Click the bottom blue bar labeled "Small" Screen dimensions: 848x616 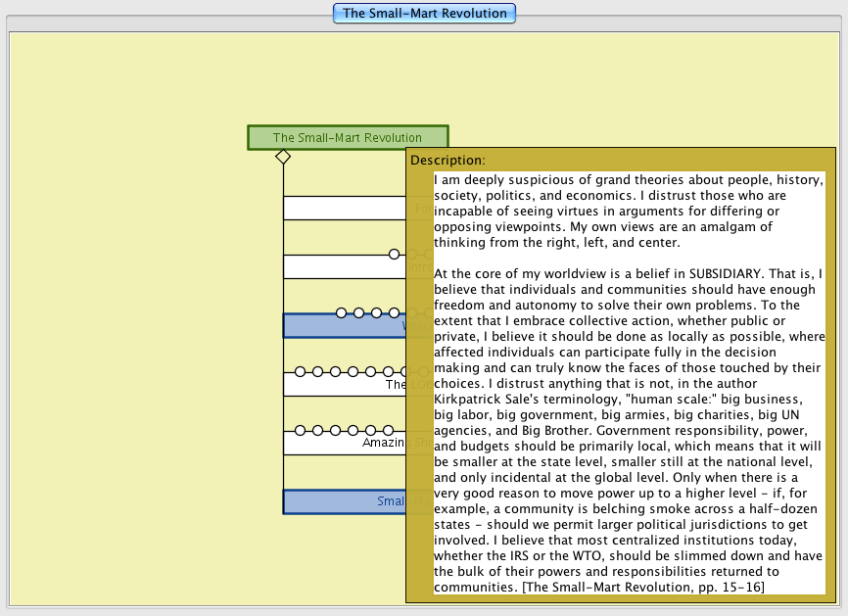(x=344, y=502)
